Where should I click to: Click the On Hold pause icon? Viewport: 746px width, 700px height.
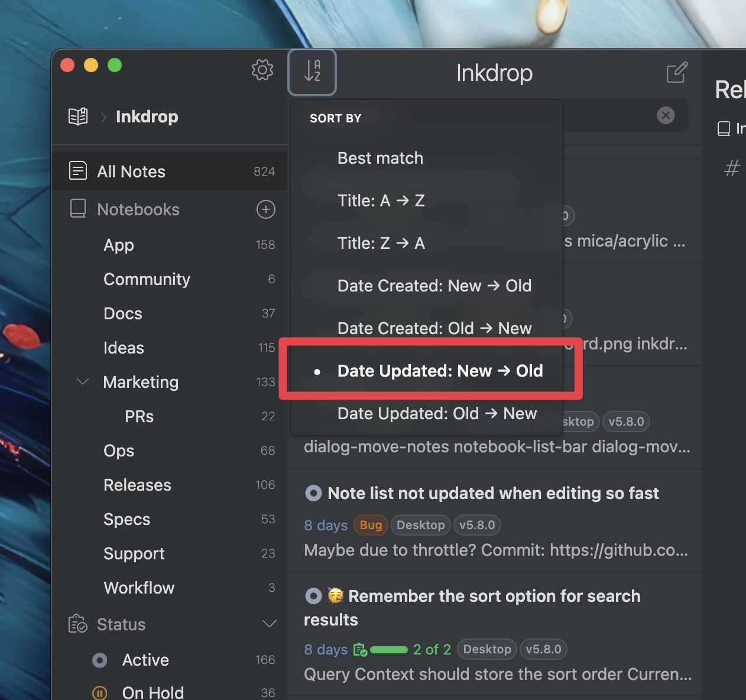click(x=100, y=692)
